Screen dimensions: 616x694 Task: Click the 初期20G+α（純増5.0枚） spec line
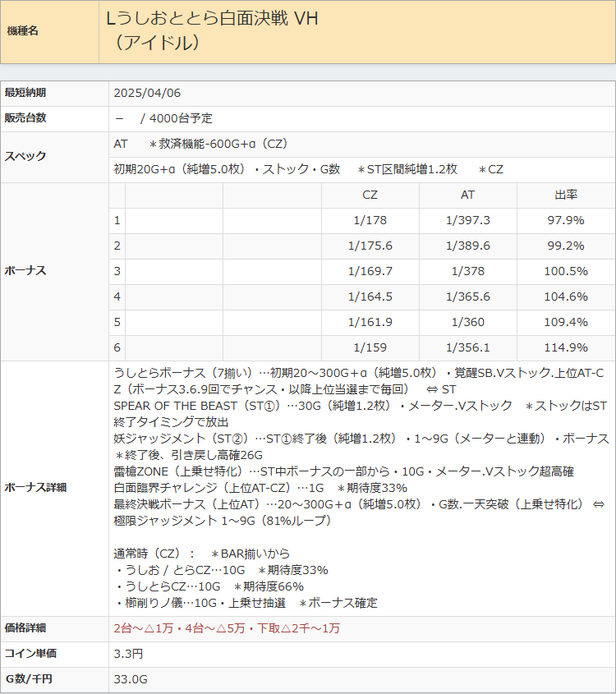click(x=309, y=169)
